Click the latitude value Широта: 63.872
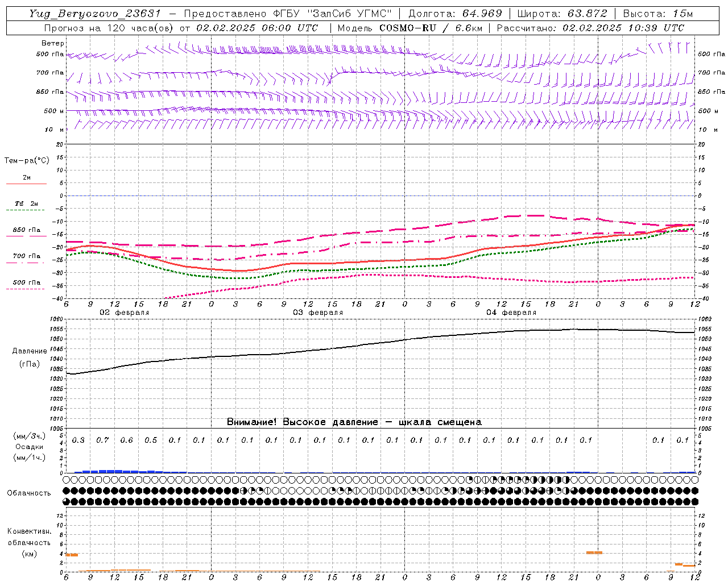Image resolution: width=728 pixels, height=582 pixels. pyautogui.click(x=562, y=14)
